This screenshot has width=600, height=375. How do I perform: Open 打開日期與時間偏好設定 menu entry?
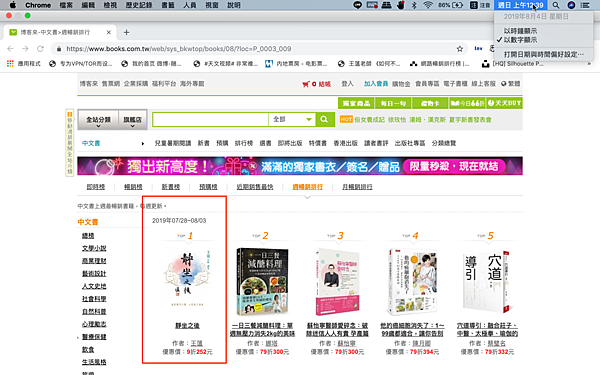point(543,54)
